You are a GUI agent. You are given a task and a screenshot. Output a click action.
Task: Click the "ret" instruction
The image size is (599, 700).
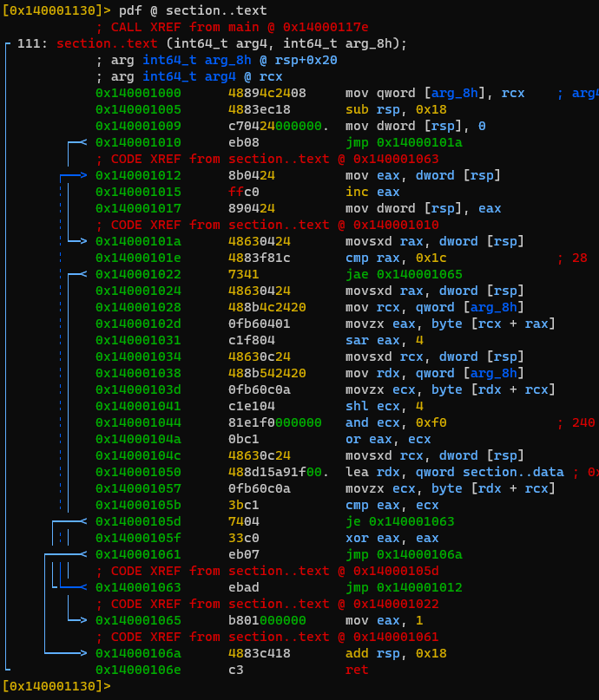[357, 670]
